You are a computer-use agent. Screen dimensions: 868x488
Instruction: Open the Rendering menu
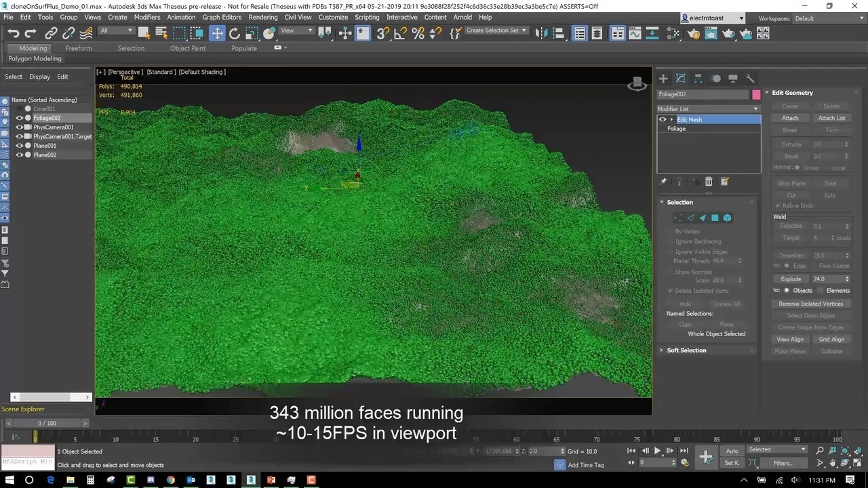point(263,17)
